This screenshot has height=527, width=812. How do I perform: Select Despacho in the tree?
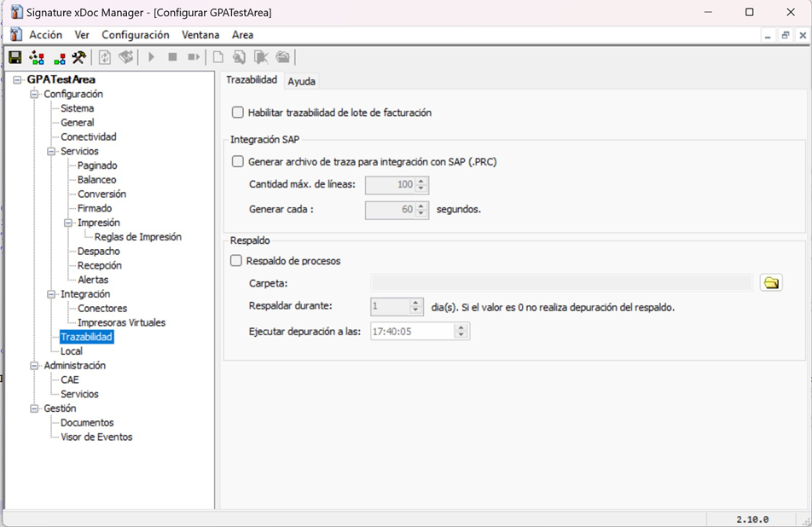click(99, 251)
